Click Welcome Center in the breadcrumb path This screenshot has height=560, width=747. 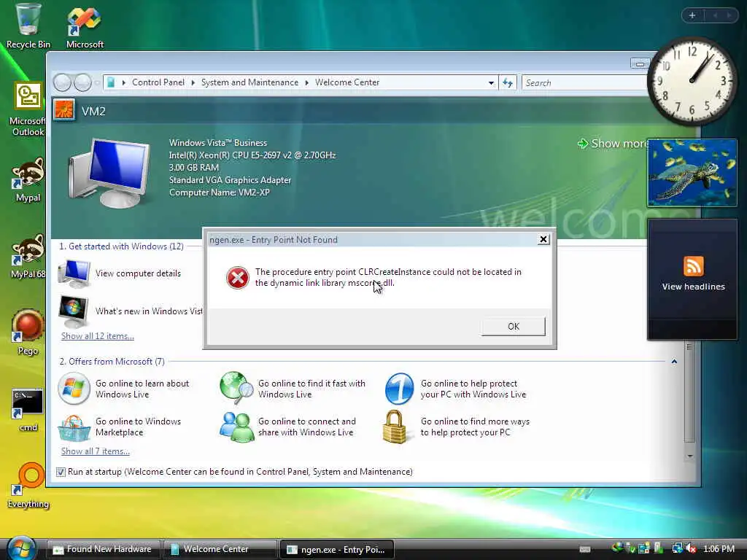[x=347, y=82]
